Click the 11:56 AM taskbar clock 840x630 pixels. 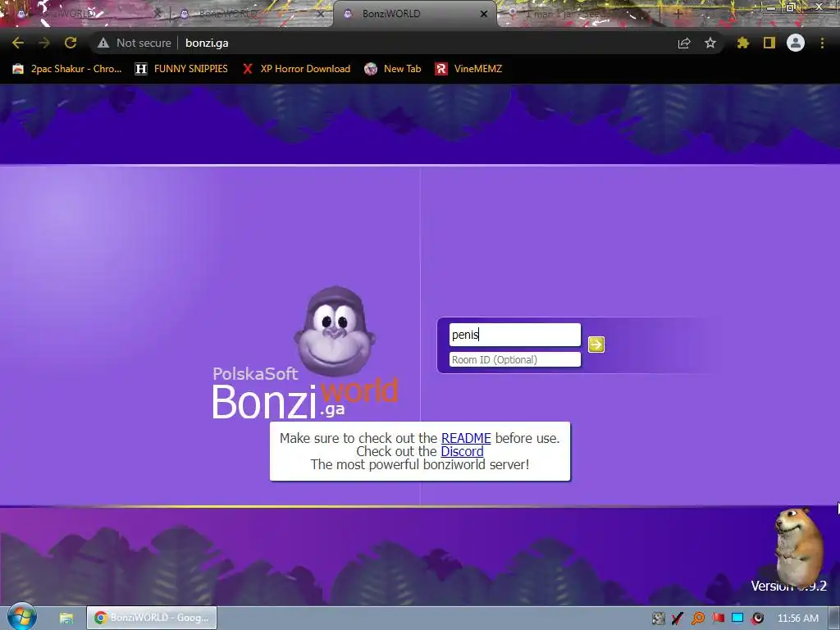[x=797, y=619]
